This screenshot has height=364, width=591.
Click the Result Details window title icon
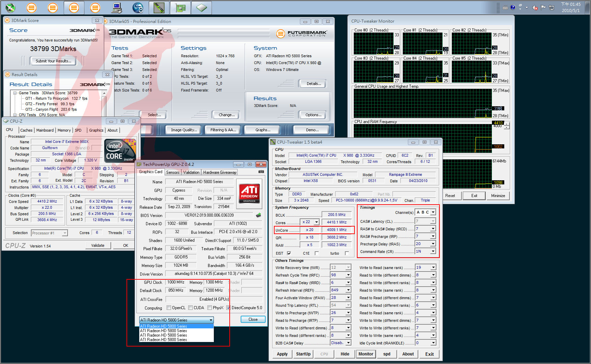[x=7, y=74]
